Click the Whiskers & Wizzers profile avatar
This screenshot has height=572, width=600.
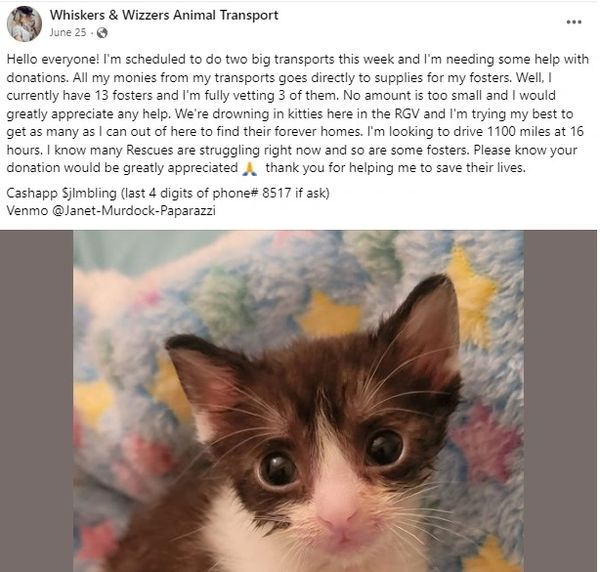pos(24,23)
